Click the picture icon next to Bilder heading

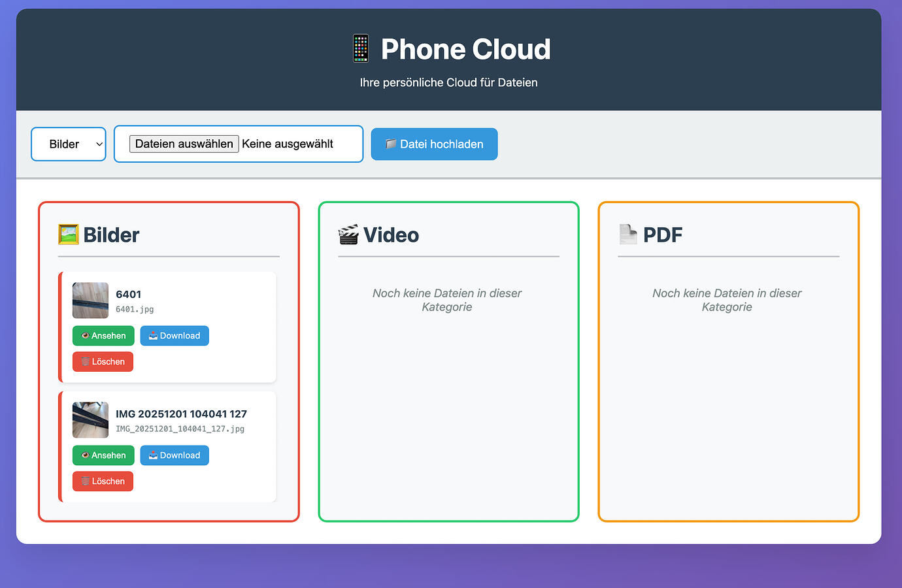pyautogui.click(x=69, y=235)
